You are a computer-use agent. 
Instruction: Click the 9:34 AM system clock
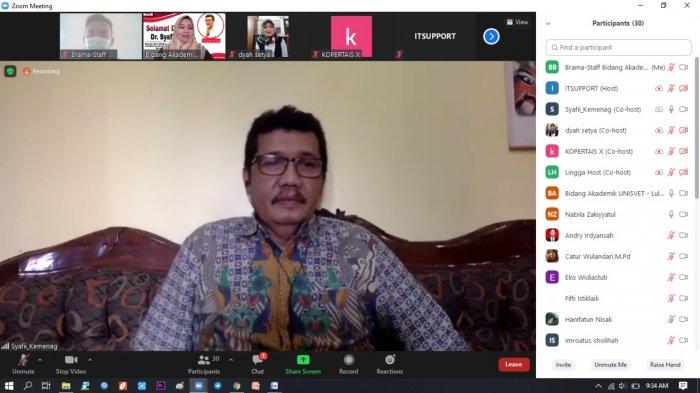(657, 385)
